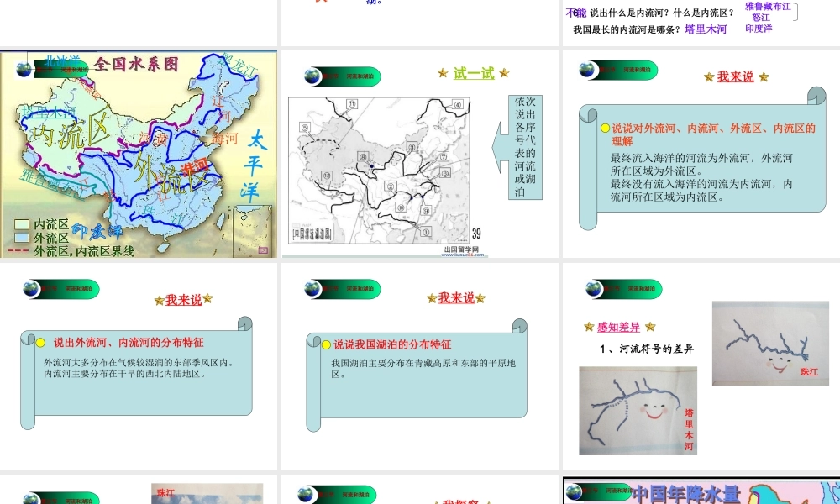
Task: Click the 中国年降水量 title text
Action: [x=686, y=495]
